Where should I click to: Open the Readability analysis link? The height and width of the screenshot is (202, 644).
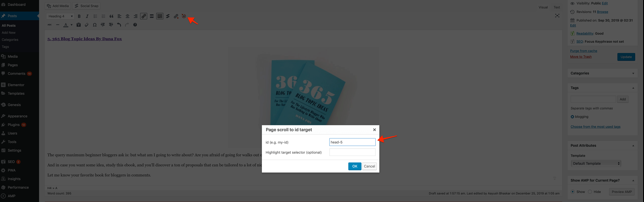(585, 33)
